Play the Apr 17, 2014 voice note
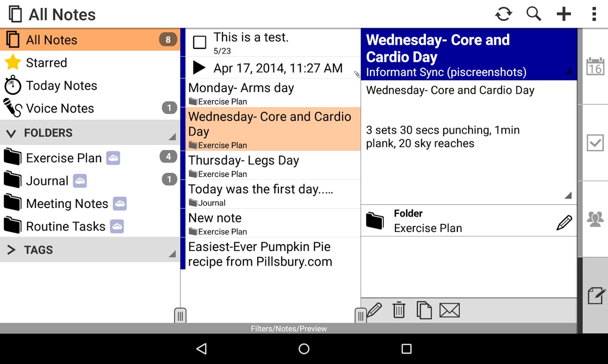The image size is (608, 364). [x=199, y=68]
